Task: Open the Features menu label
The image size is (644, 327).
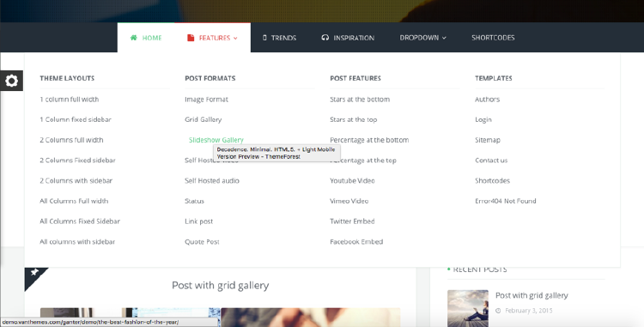Action: pos(215,38)
